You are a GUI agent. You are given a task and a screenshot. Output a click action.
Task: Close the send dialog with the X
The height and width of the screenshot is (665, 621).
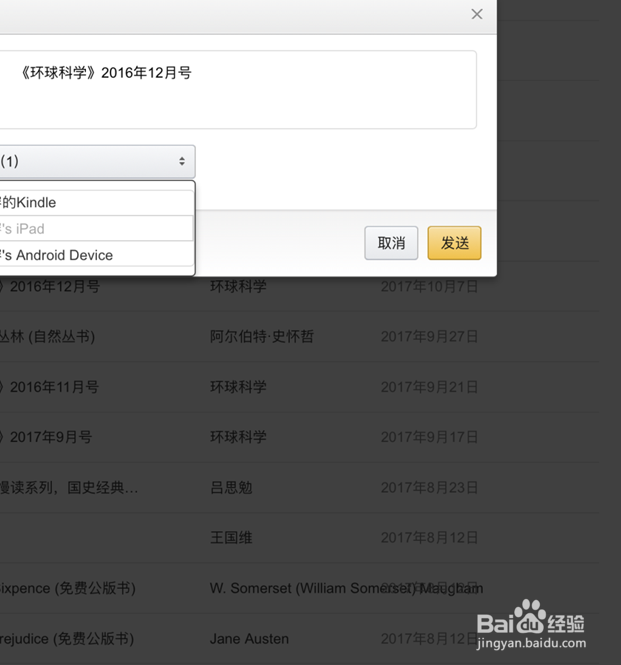click(477, 14)
